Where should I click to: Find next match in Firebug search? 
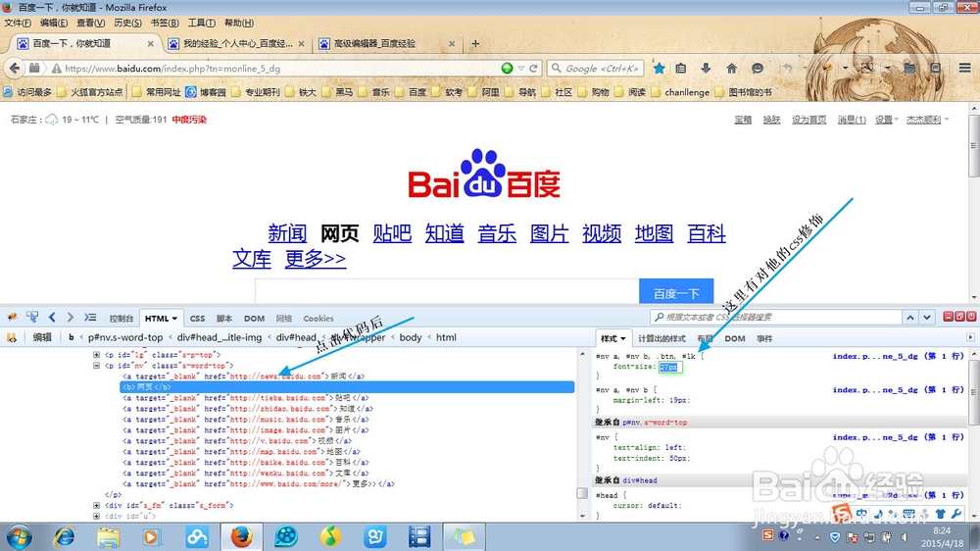pos(927,317)
